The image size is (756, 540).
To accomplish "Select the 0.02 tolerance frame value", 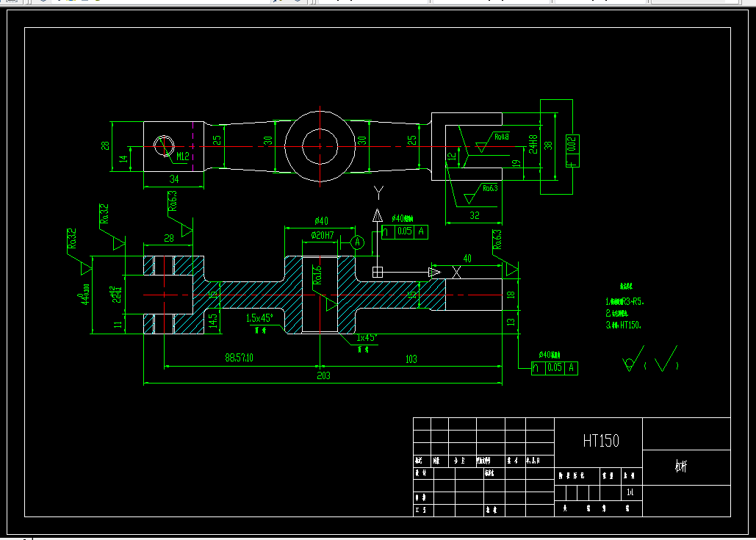I will (x=572, y=145).
